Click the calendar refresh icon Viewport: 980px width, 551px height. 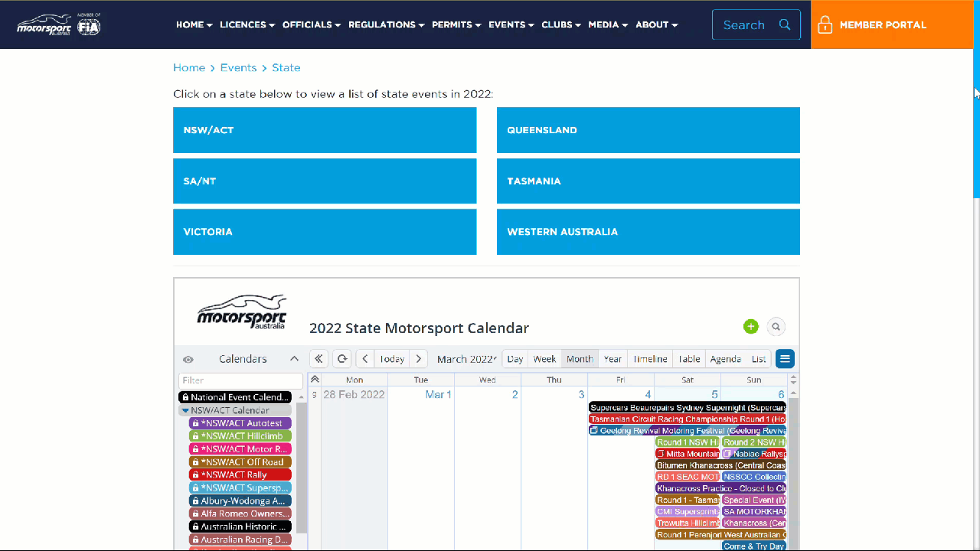342,359
